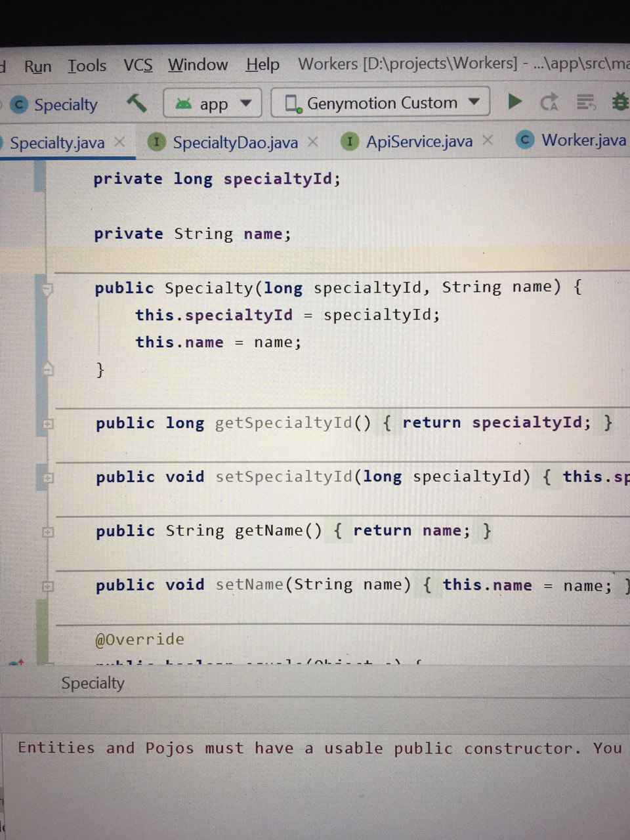The width and height of the screenshot is (630, 840).
Task: Click the @Override annotation
Action: pos(140,639)
